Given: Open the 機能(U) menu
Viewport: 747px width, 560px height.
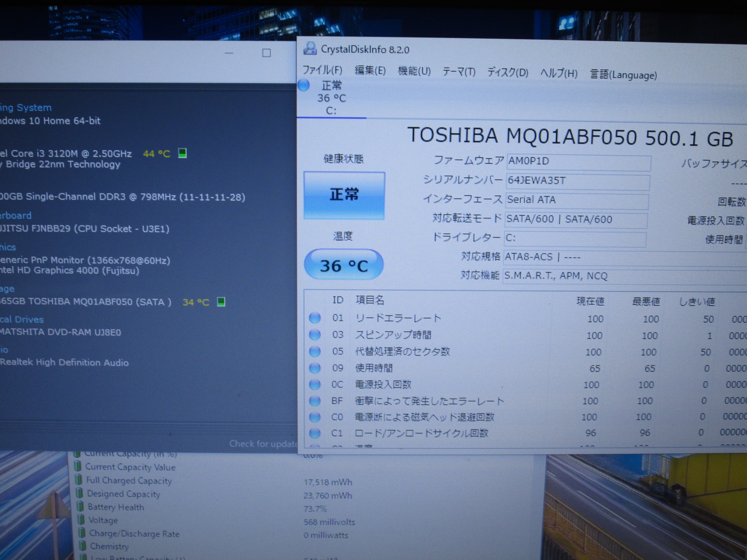Looking at the screenshot, I should click(x=414, y=71).
